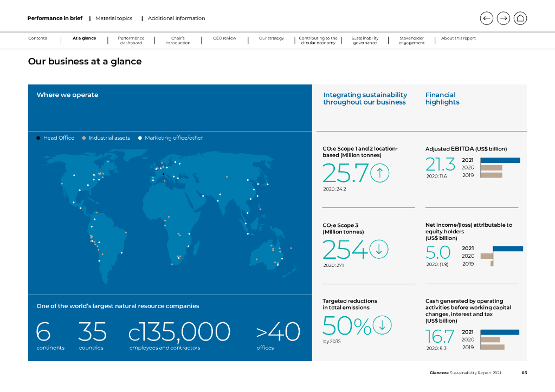The height and width of the screenshot is (392, 555).
Task: Click the 2021 Adjusted EBITDA blue bar
Action: click(500, 160)
